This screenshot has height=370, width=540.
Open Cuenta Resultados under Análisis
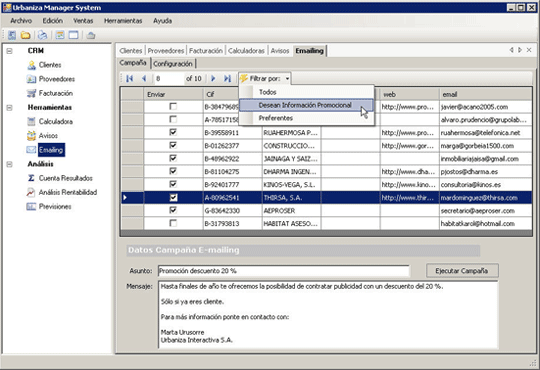click(65, 178)
